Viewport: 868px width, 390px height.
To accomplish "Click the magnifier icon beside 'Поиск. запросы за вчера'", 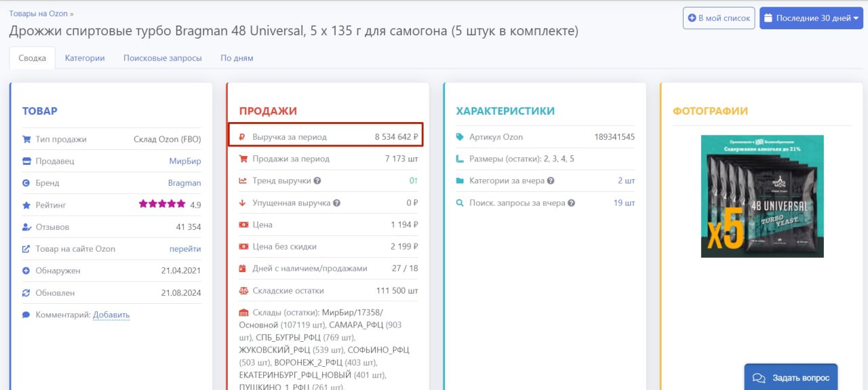I will 460,203.
